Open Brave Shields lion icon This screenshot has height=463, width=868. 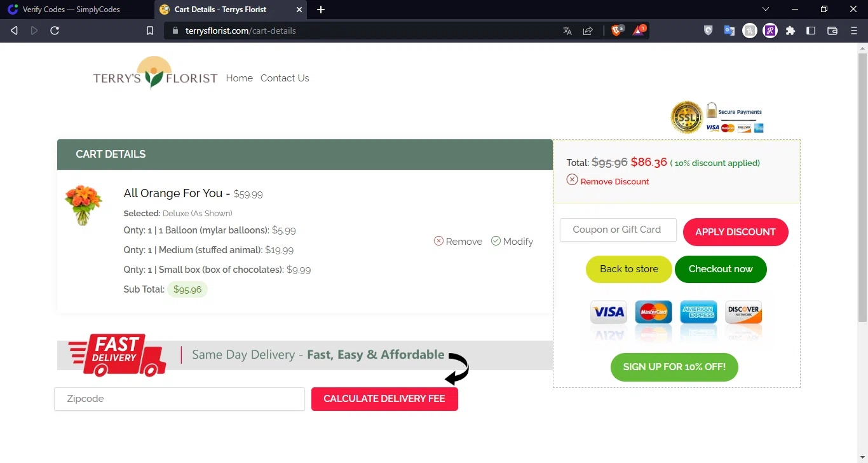[617, 30]
